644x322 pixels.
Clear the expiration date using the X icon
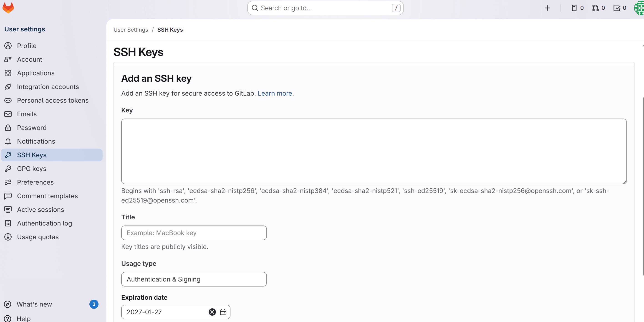(x=212, y=312)
